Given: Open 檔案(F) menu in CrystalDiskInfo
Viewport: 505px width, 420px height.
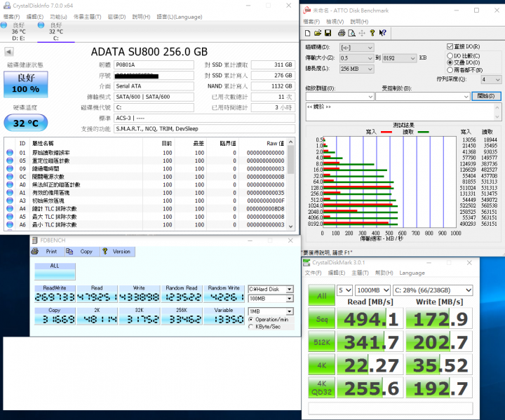Looking at the screenshot, I should tap(12, 17).
